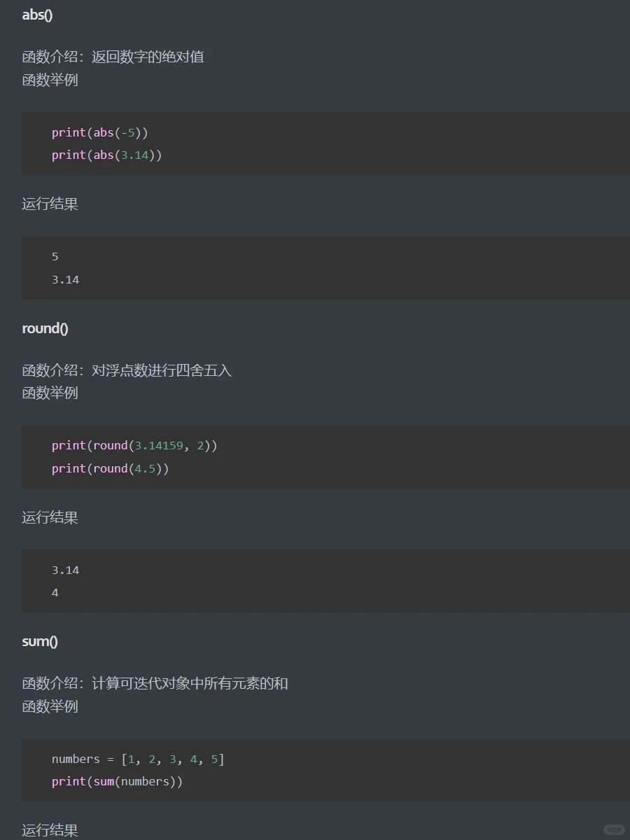Click the abs function description text

click(x=112, y=56)
